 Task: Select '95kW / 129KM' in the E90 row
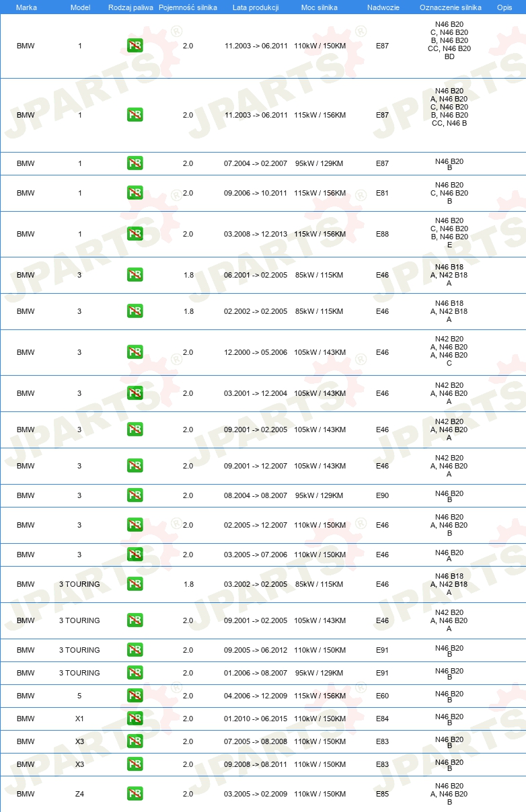(x=320, y=495)
